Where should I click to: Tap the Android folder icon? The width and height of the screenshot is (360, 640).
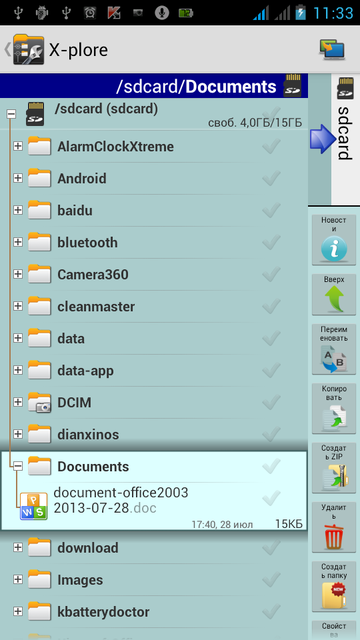click(39, 178)
